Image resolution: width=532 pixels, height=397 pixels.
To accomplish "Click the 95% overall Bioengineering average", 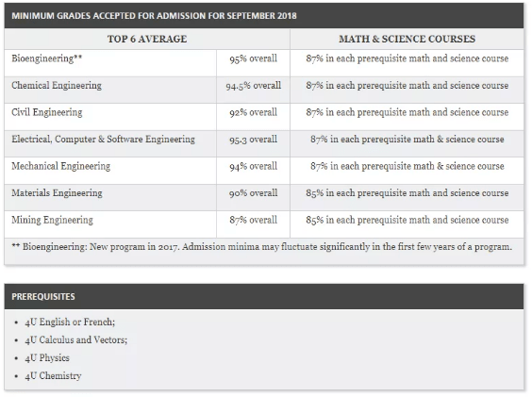I will (253, 58).
